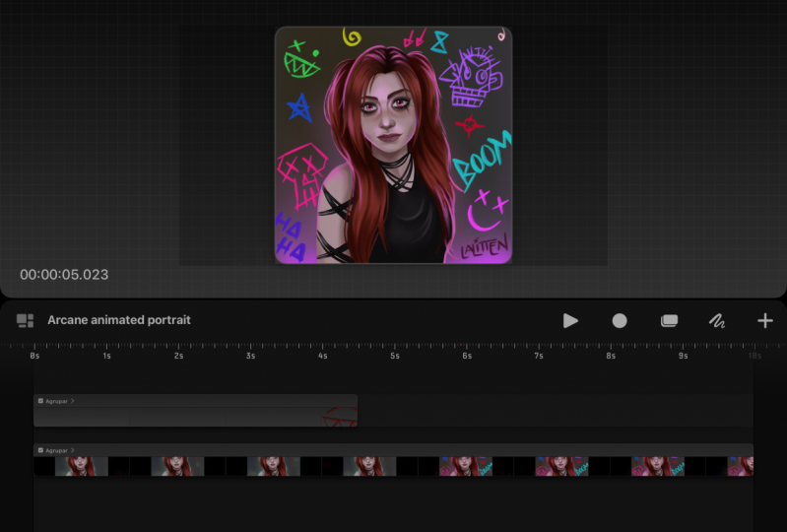Click the 00:00:05.023 timecode

click(64, 275)
